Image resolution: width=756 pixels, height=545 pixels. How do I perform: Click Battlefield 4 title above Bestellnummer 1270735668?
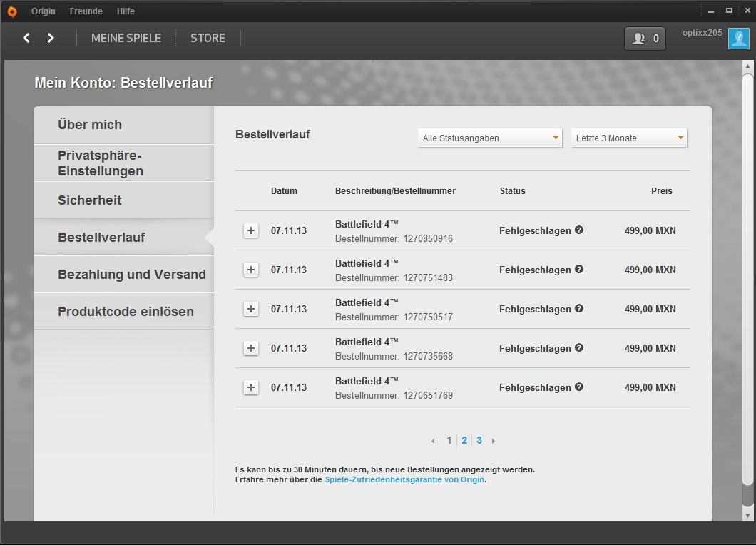coord(367,342)
